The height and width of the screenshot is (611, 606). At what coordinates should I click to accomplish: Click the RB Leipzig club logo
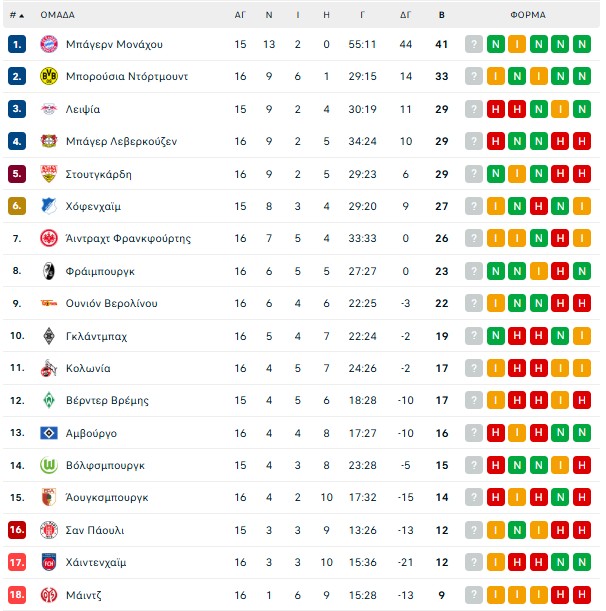47,109
